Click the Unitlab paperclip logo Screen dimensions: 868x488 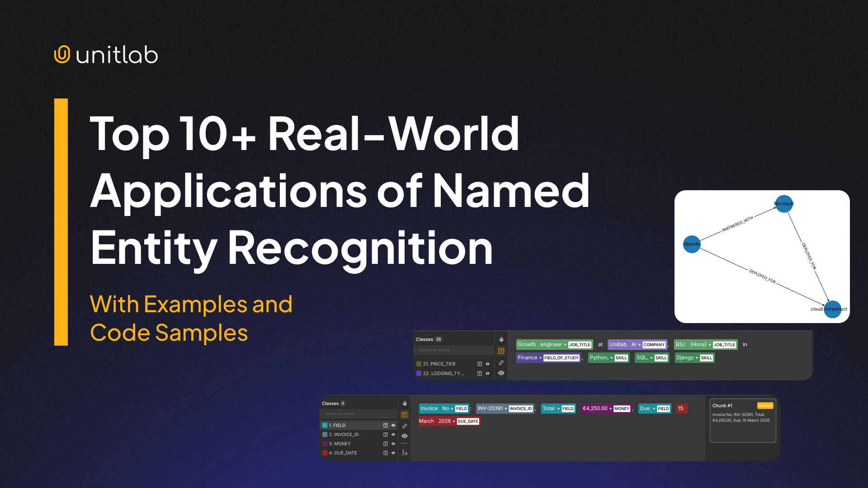click(x=62, y=54)
